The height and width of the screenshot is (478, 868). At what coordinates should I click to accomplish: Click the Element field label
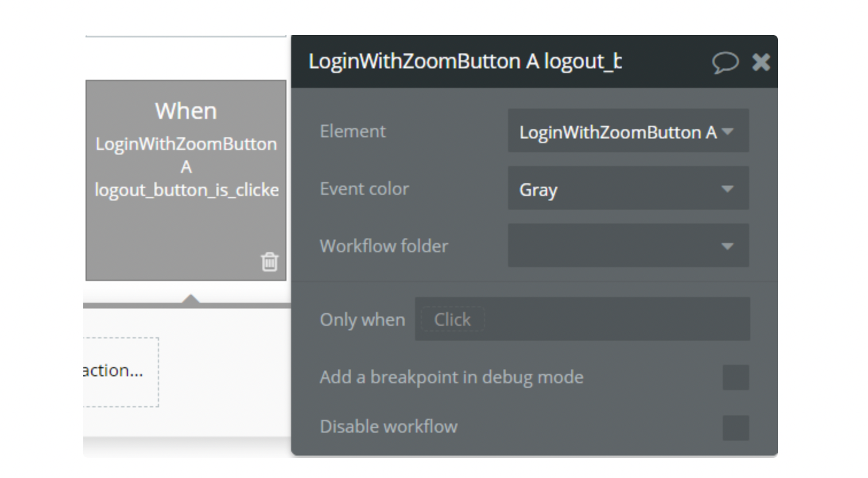352,132
